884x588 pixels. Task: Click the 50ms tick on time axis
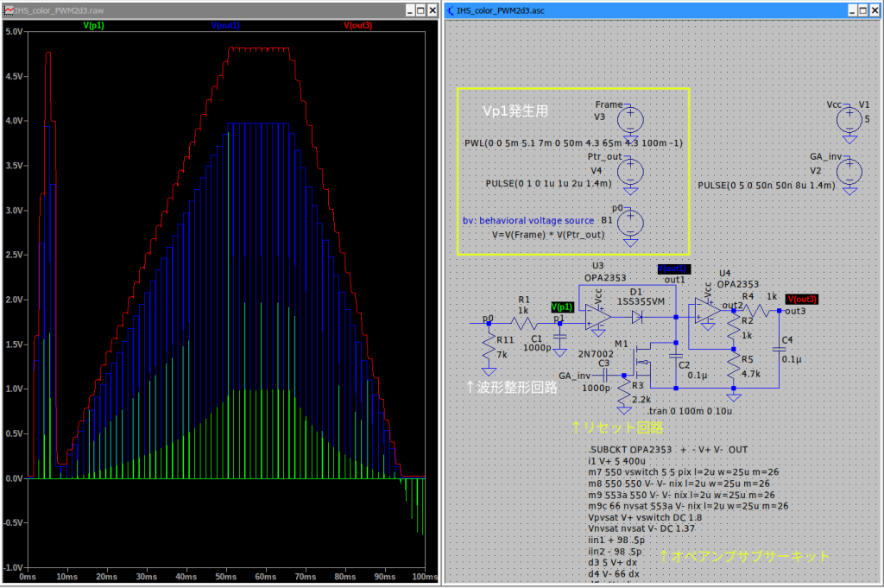coord(225,577)
